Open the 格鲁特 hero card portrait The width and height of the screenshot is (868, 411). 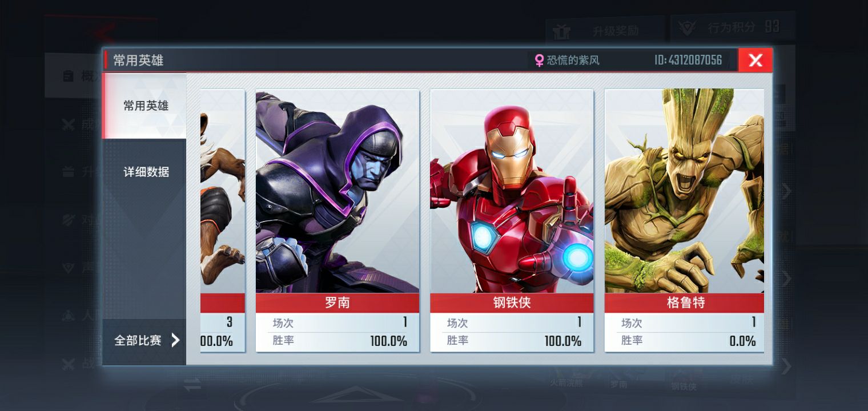(x=684, y=191)
